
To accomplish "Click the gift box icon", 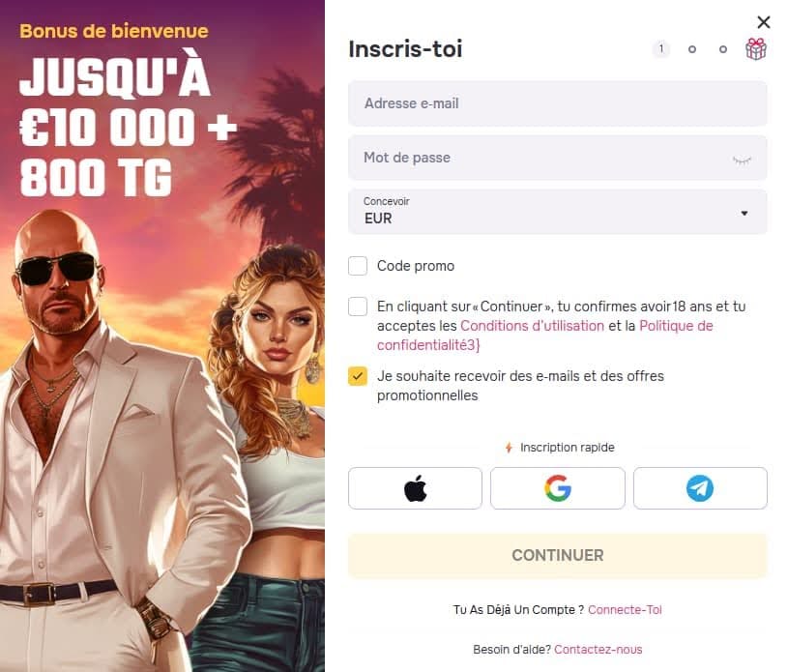I will [x=756, y=48].
